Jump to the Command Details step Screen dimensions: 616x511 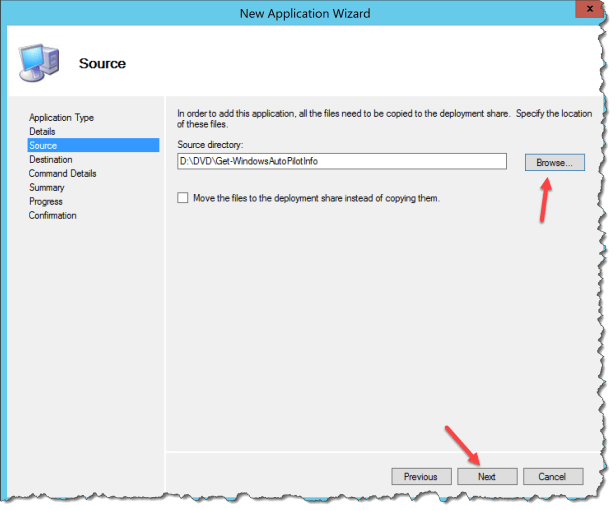pyautogui.click(x=62, y=173)
